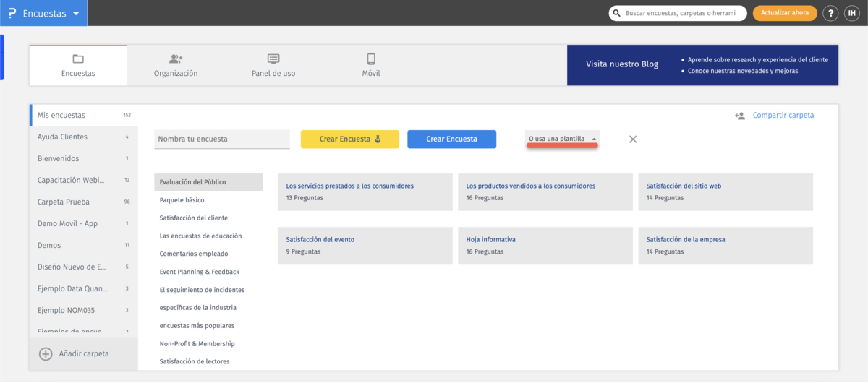Viewport: 868px width, 383px height.
Task: Click the plus circle icon for adding folder
Action: tap(46, 353)
